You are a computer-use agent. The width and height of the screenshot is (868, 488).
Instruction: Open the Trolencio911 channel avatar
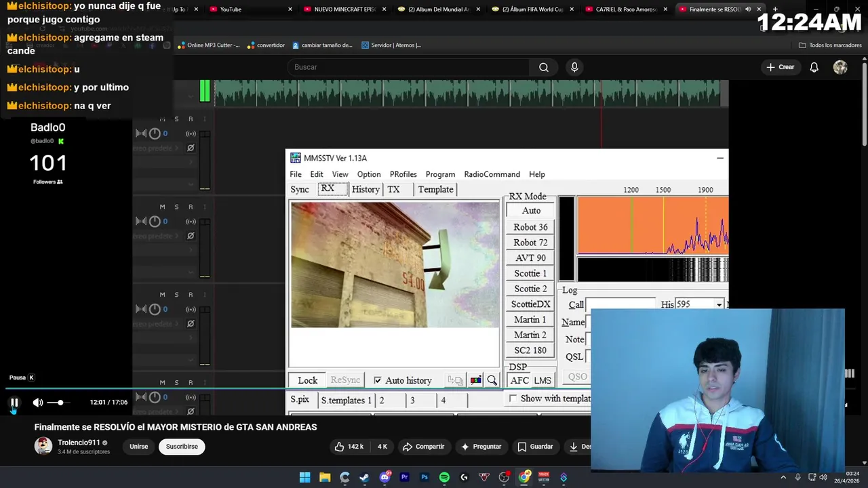[x=43, y=446]
